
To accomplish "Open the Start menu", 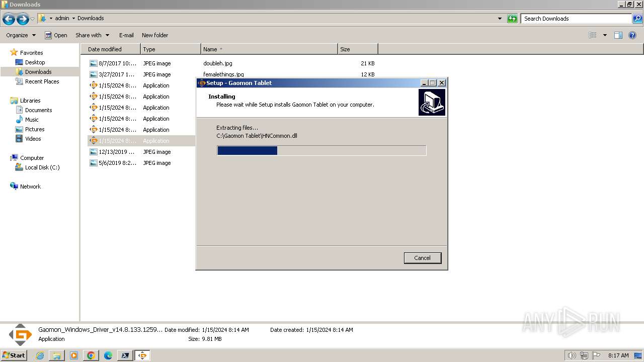I will [x=14, y=355].
